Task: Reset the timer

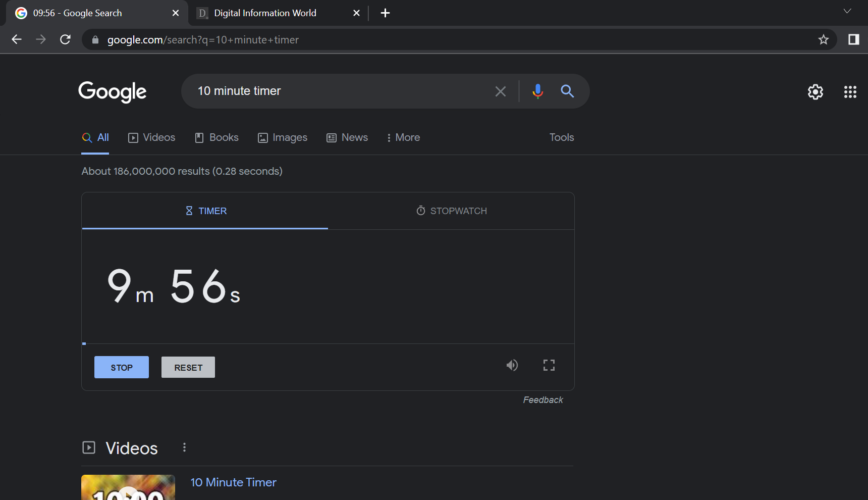Action: coord(188,367)
